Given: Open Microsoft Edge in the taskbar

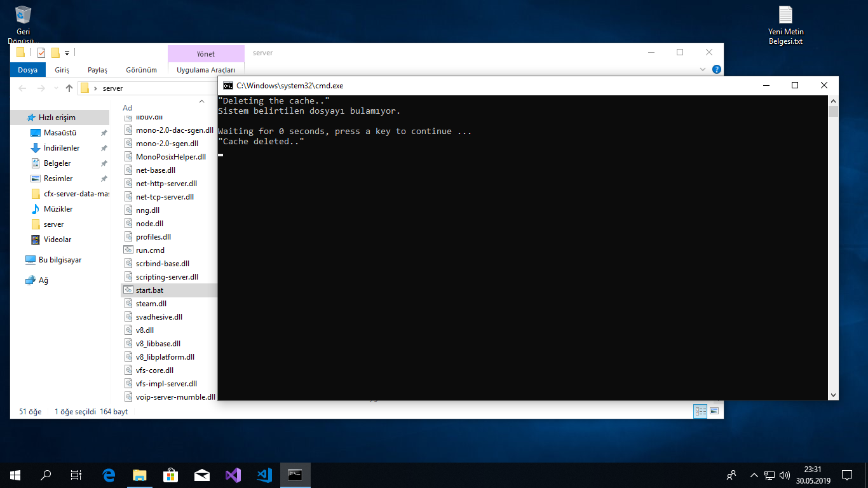Looking at the screenshot, I should pyautogui.click(x=109, y=475).
